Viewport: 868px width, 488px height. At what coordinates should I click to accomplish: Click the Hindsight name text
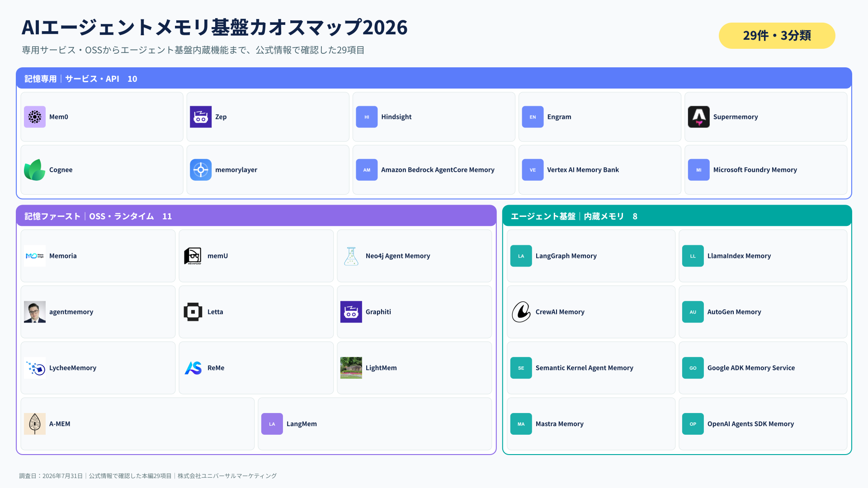[x=396, y=117]
